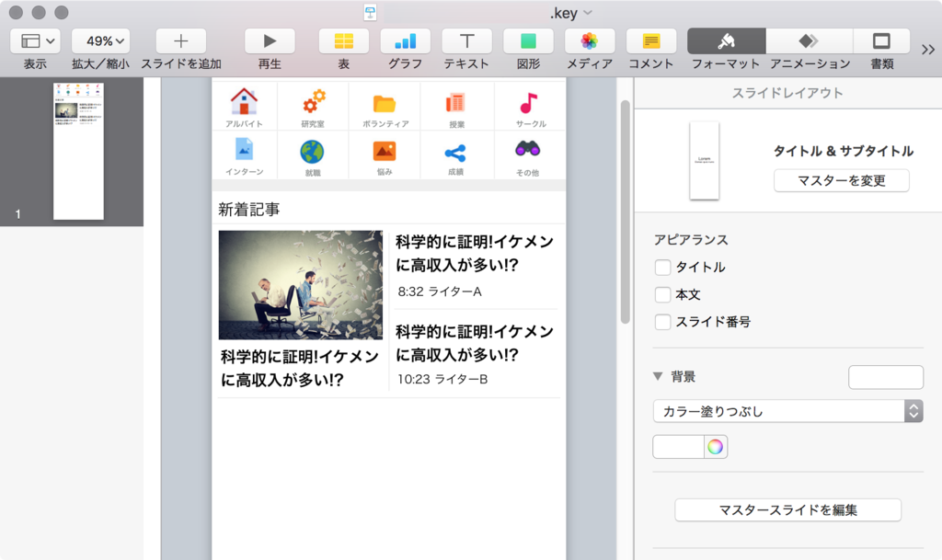Click the アルバイト house icon on the slide
Image resolution: width=942 pixels, height=560 pixels.
(x=243, y=101)
